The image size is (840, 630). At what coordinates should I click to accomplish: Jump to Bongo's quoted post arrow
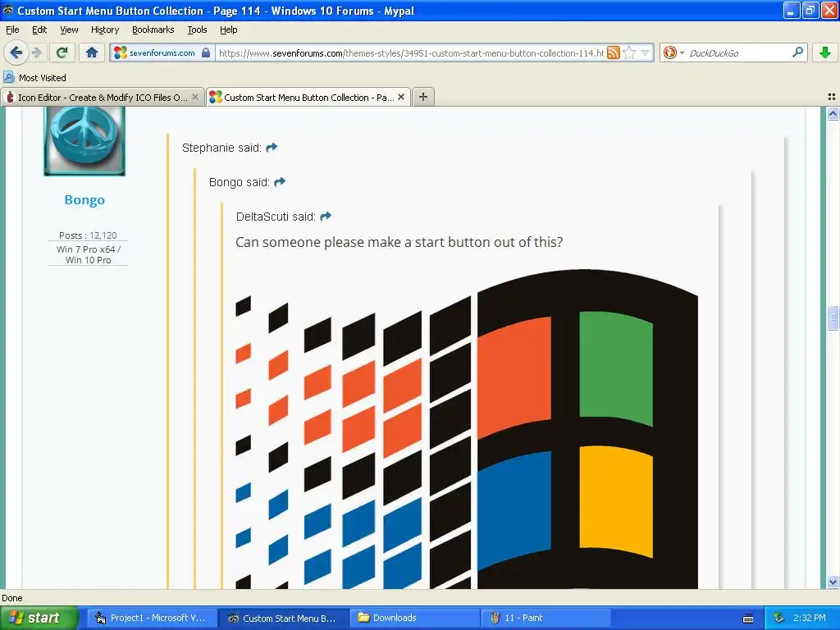click(x=280, y=181)
